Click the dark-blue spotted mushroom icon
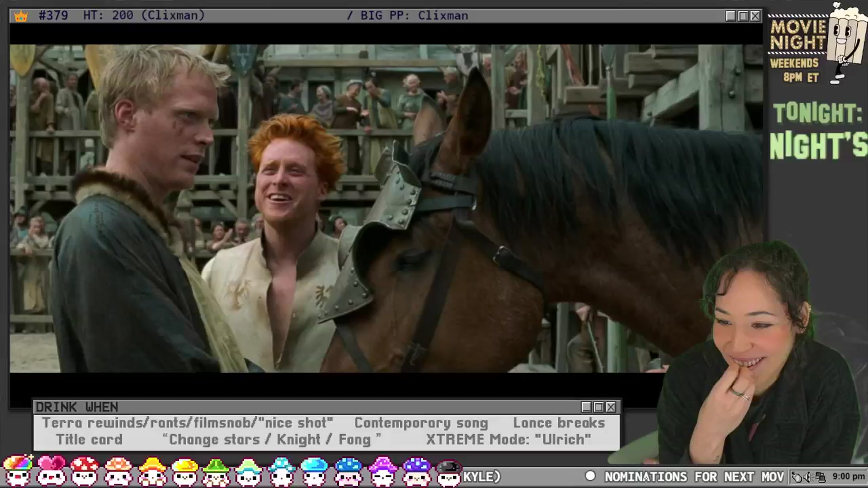Screen dimensions: 868x488 point(349,472)
